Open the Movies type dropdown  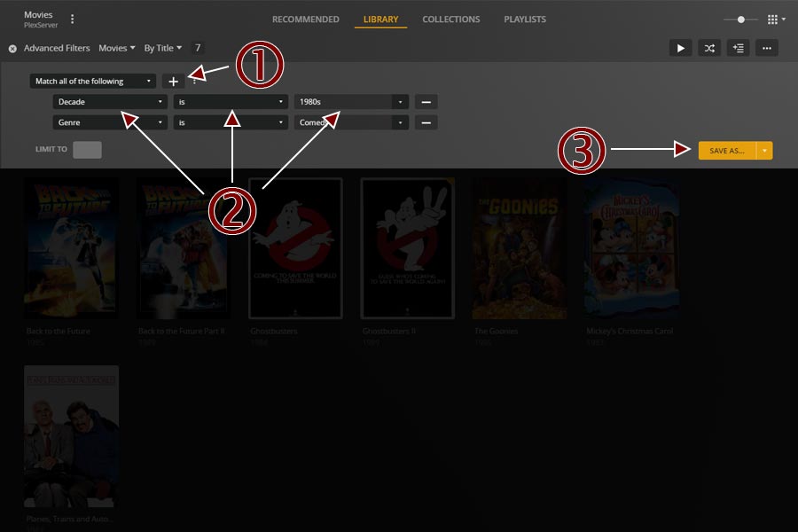point(116,48)
